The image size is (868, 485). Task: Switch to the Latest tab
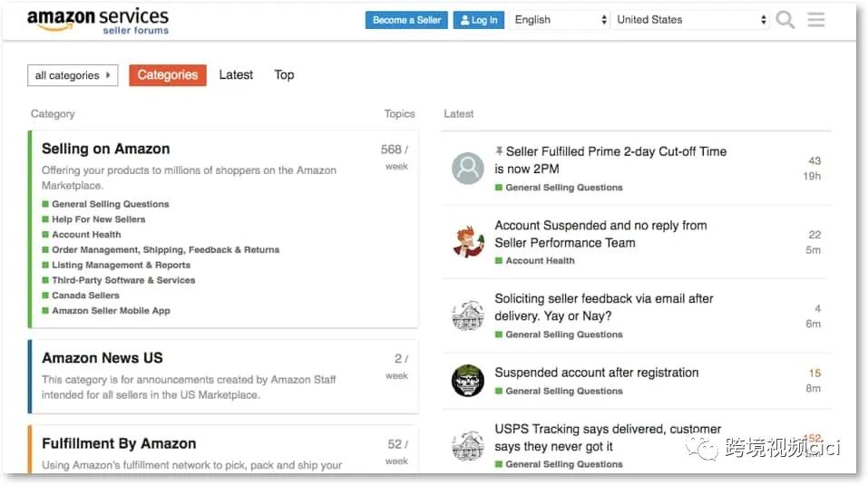tap(236, 75)
